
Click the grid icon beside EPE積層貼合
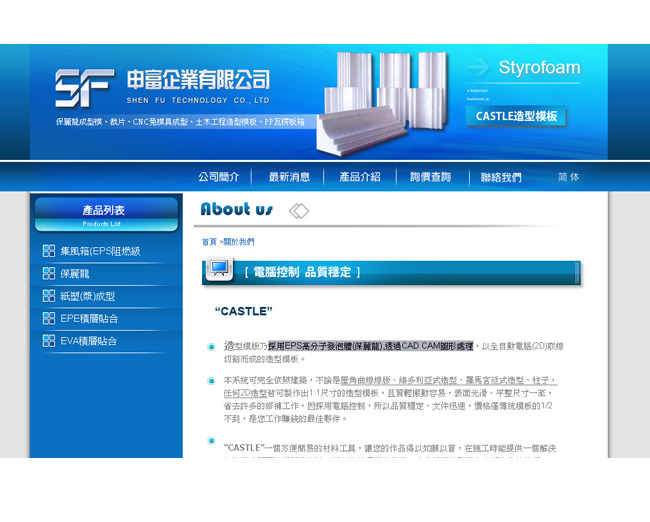[x=49, y=318]
